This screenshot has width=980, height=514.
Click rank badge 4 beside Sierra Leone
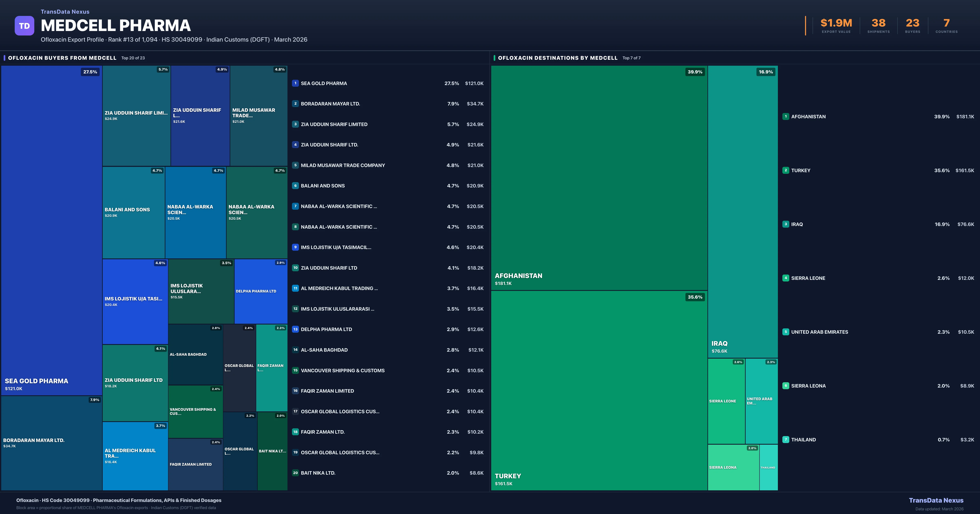pos(786,278)
